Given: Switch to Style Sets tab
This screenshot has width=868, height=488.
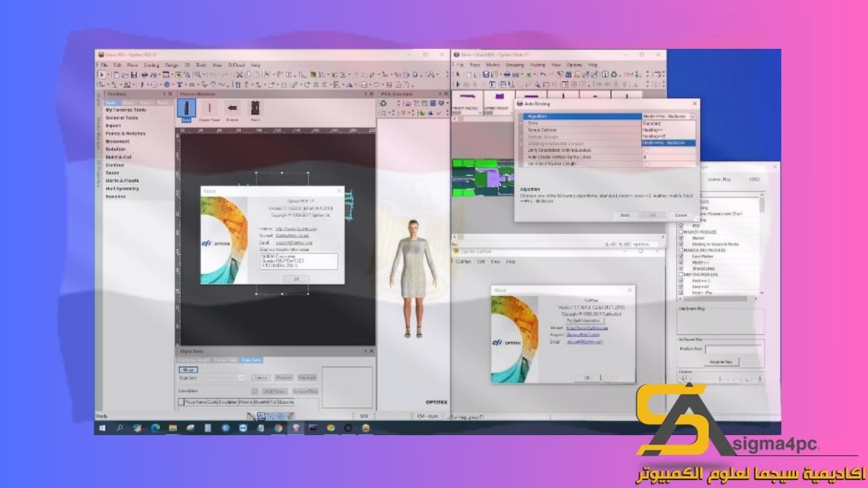Looking at the screenshot, I should (x=250, y=360).
